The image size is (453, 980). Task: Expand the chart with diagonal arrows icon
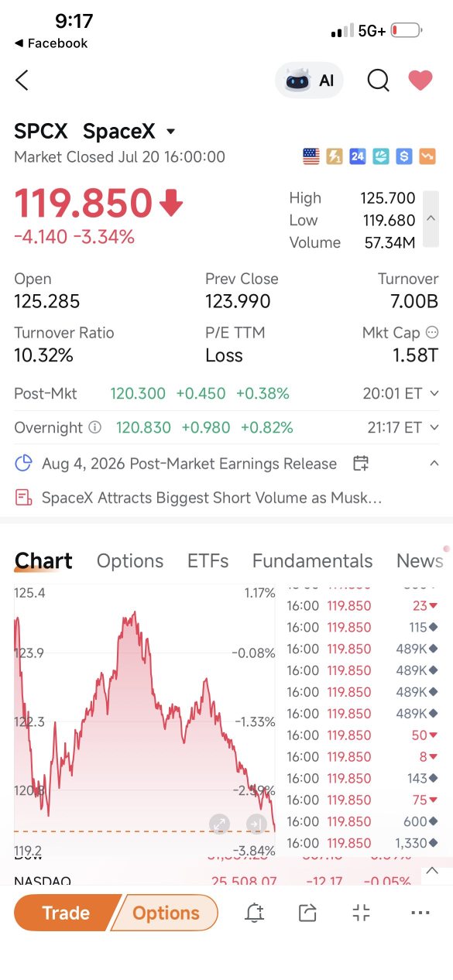[219, 823]
